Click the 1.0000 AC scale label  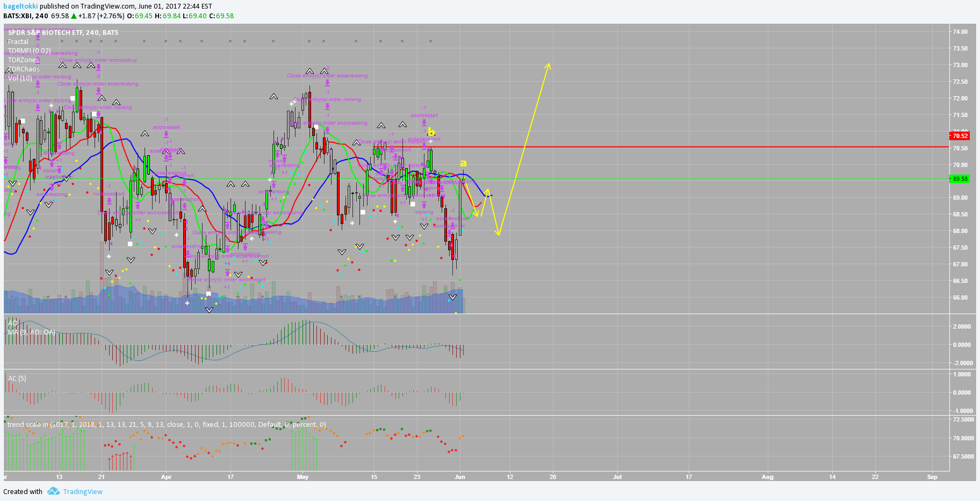coord(962,374)
